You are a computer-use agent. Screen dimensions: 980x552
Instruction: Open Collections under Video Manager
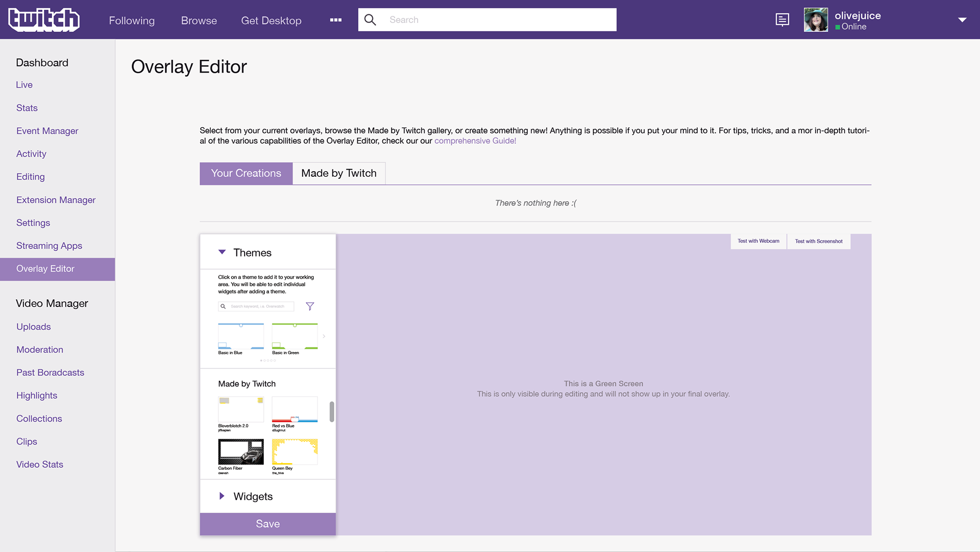pos(39,419)
